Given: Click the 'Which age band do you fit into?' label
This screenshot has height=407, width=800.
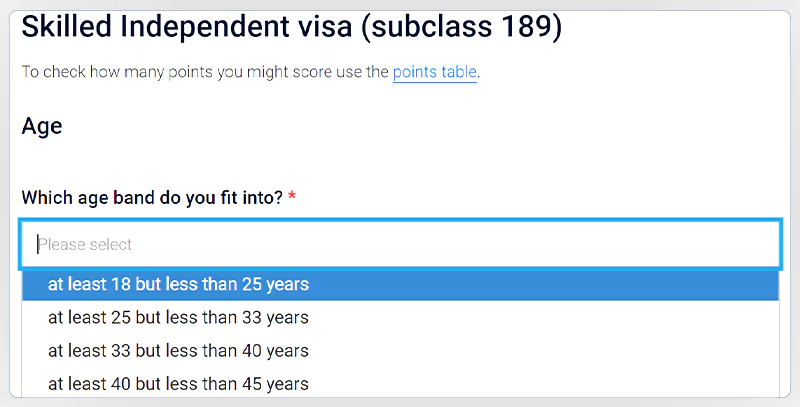Looking at the screenshot, I should pyautogui.click(x=152, y=198).
